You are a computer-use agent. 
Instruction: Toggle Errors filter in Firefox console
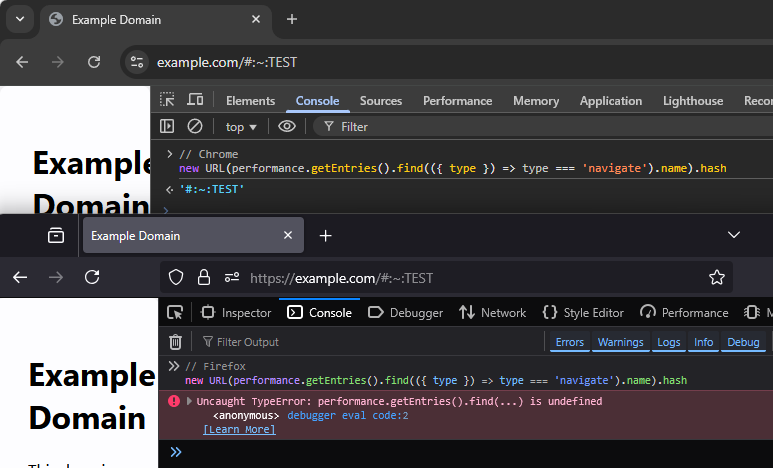570,342
